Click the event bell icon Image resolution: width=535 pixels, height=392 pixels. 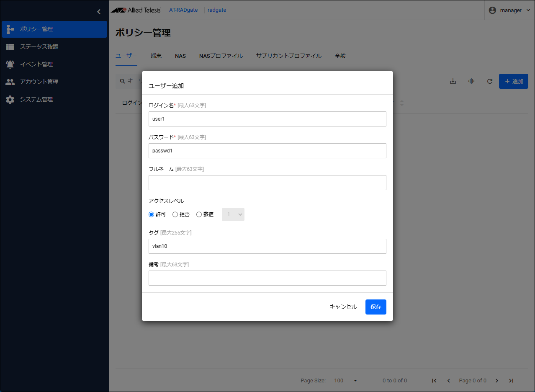[10, 64]
